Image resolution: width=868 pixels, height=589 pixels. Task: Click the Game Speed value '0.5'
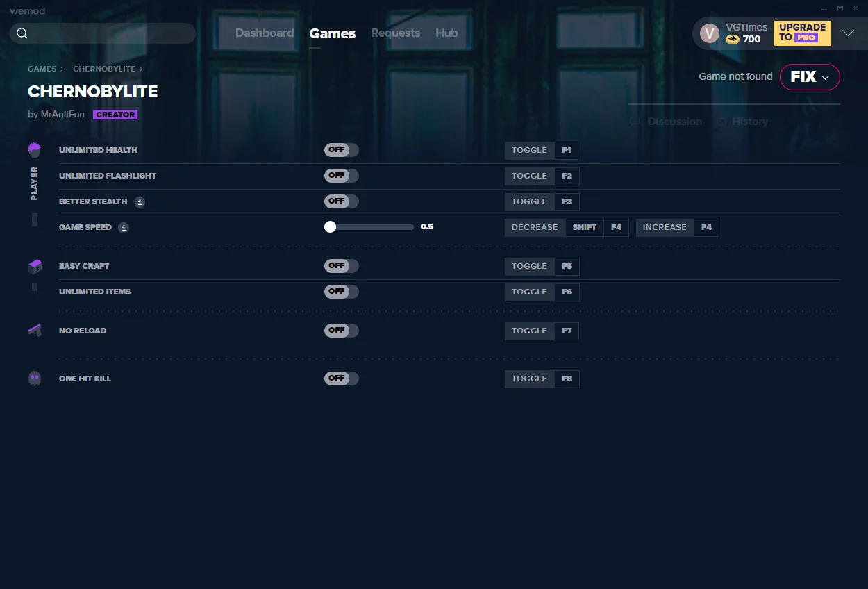427,227
